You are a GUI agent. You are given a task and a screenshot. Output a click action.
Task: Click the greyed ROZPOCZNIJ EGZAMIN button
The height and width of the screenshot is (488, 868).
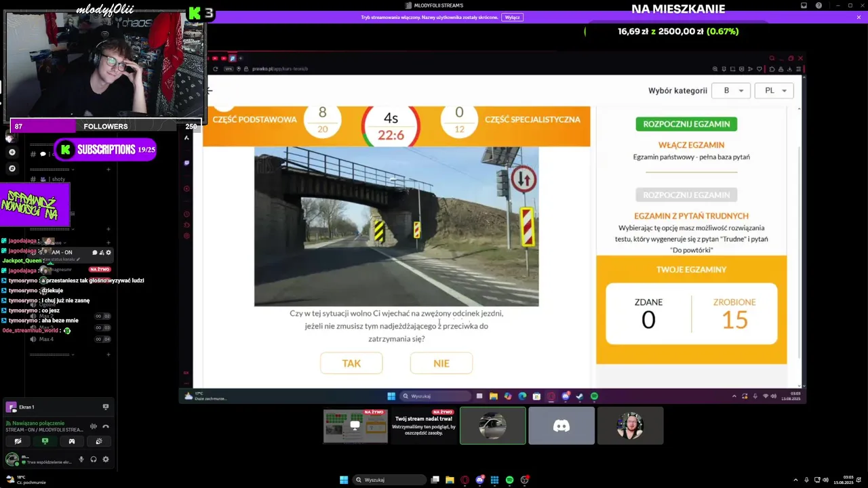click(686, 195)
